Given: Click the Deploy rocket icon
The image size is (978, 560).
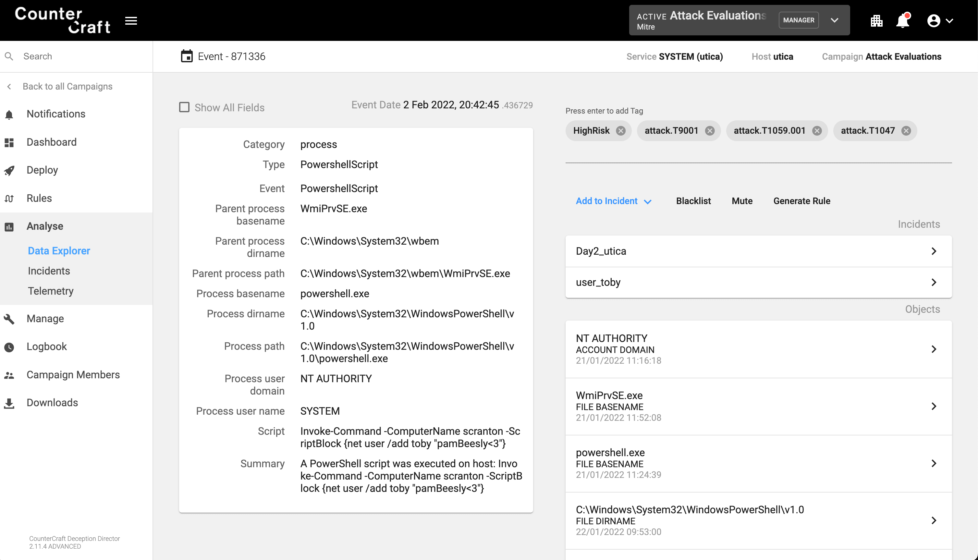Looking at the screenshot, I should tap(9, 170).
